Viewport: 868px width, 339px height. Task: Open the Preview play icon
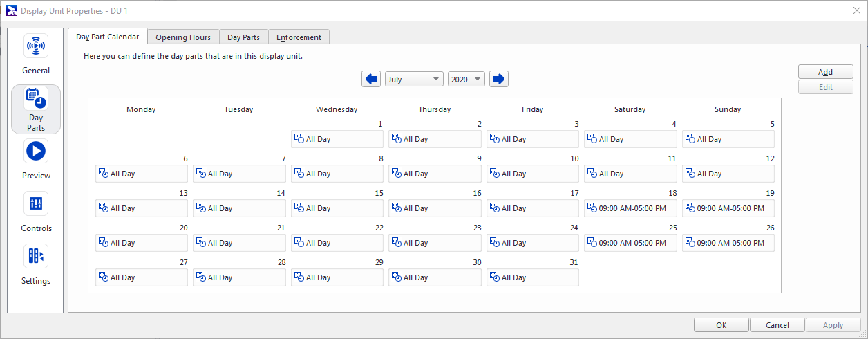36,152
